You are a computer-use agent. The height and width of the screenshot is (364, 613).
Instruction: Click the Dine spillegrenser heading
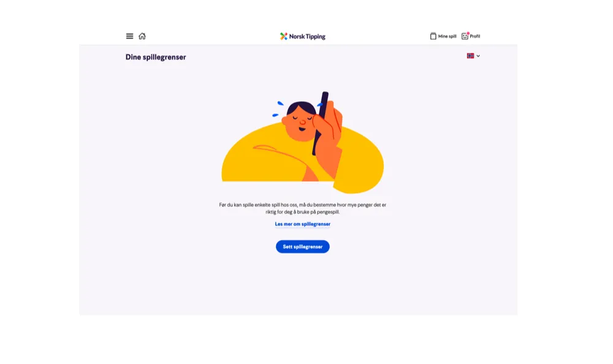pyautogui.click(x=156, y=57)
